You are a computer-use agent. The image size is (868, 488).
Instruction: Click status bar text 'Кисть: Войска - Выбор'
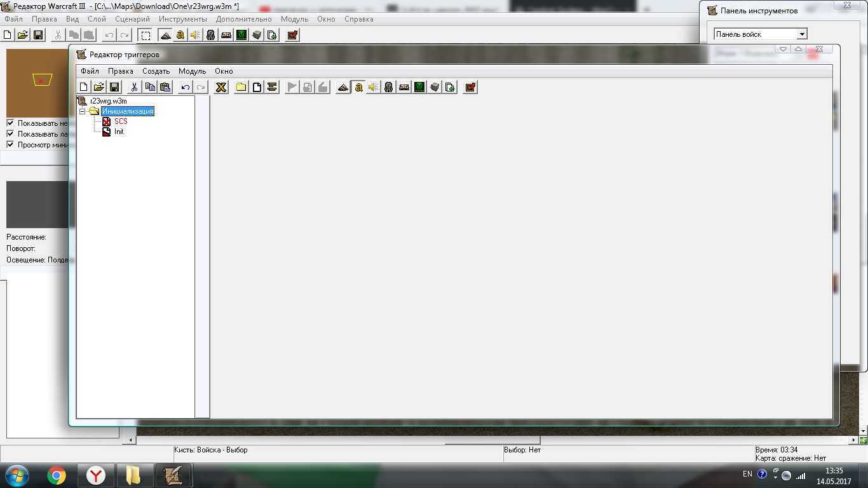[x=211, y=450]
